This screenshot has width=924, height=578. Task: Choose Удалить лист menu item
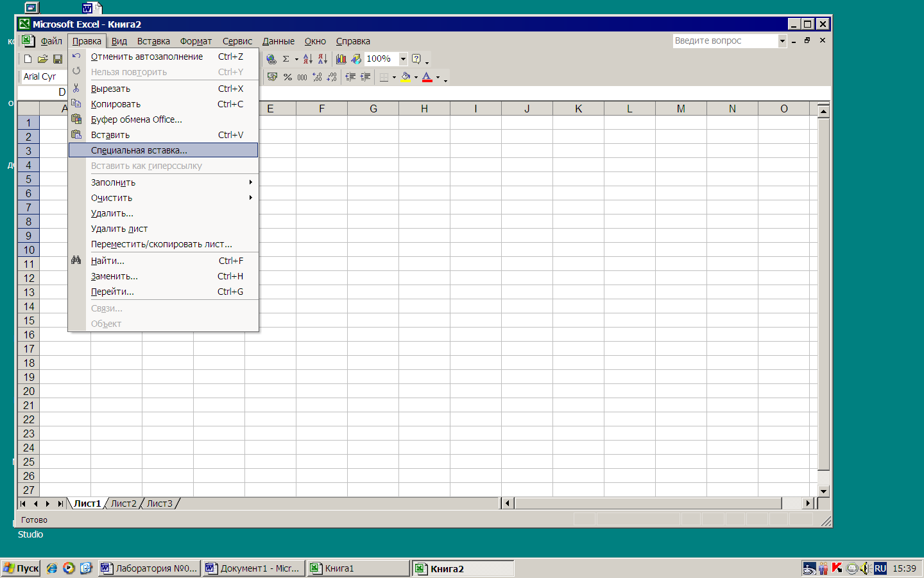pos(164,229)
